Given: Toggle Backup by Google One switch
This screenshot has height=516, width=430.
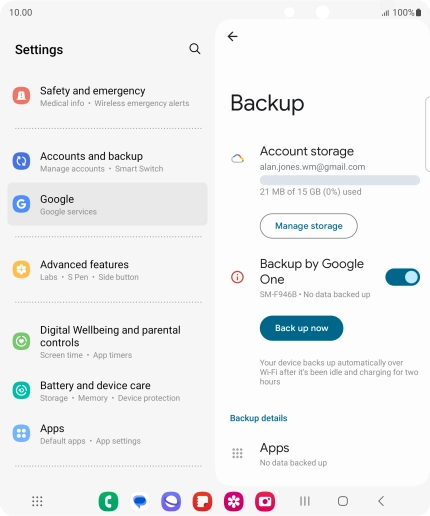Looking at the screenshot, I should (x=402, y=277).
